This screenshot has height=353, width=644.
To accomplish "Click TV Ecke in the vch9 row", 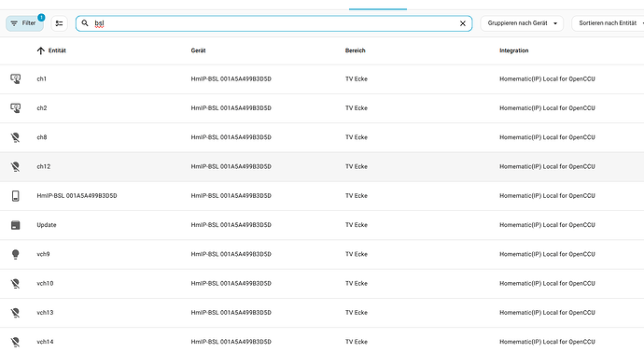I will tap(357, 254).
